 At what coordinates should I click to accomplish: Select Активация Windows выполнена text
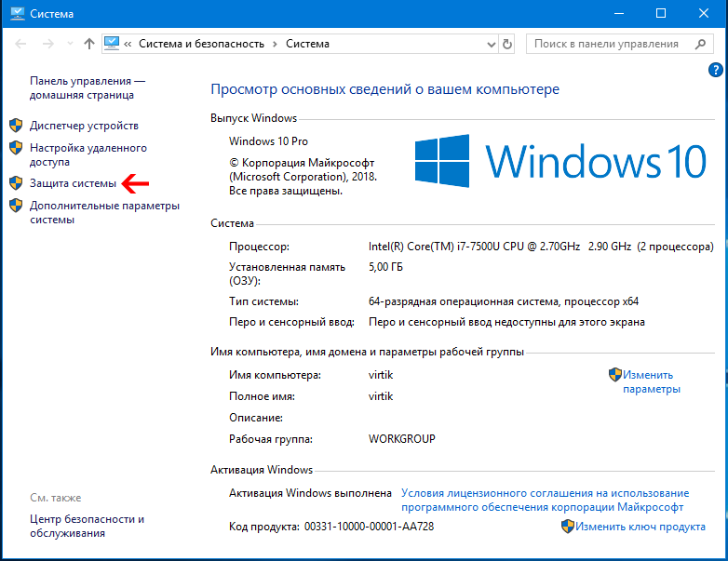point(310,493)
